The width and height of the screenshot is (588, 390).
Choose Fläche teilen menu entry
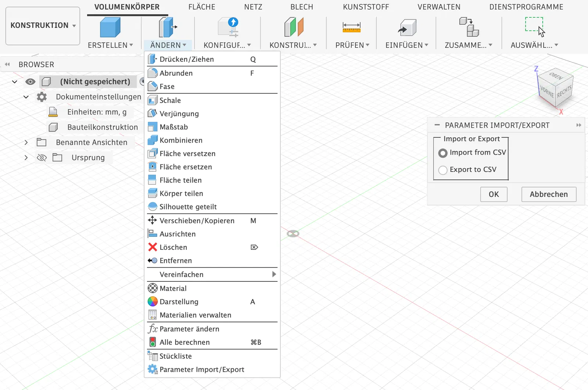[x=212, y=180]
